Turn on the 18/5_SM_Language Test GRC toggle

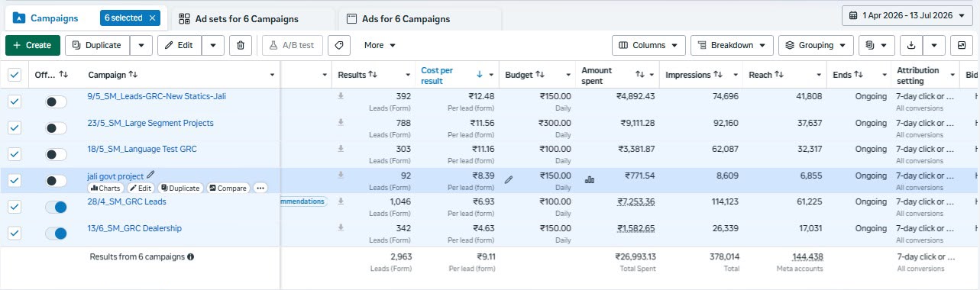pyautogui.click(x=56, y=154)
